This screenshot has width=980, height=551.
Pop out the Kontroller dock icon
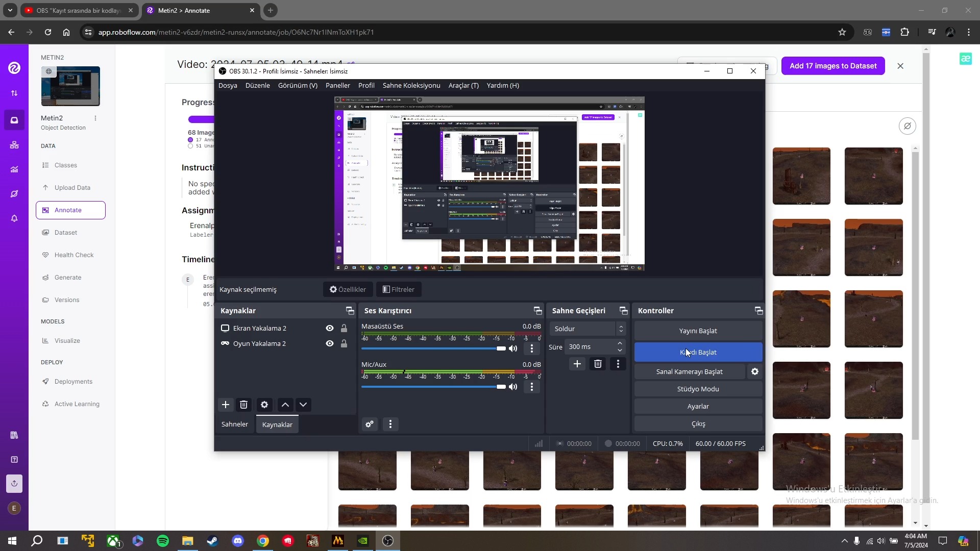click(758, 311)
